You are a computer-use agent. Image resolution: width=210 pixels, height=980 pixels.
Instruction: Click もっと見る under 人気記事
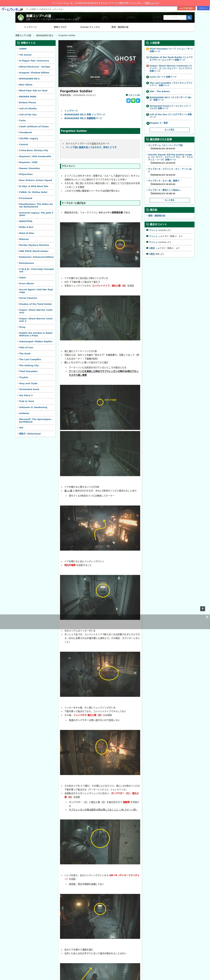coord(169,130)
